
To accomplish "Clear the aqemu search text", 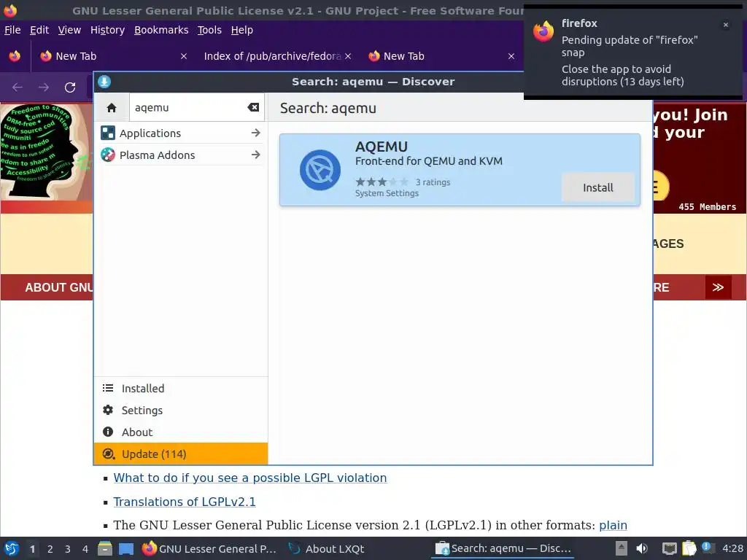I will pos(253,108).
